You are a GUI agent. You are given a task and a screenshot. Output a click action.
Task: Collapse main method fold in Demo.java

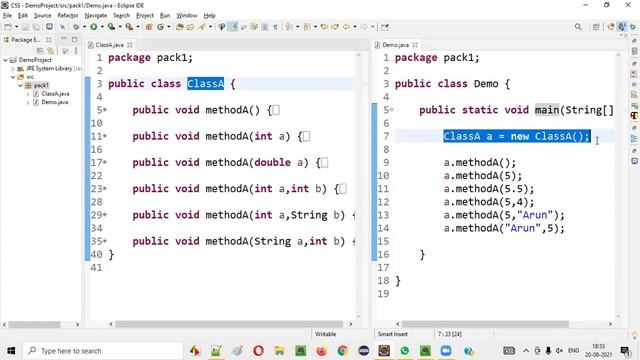[391, 110]
